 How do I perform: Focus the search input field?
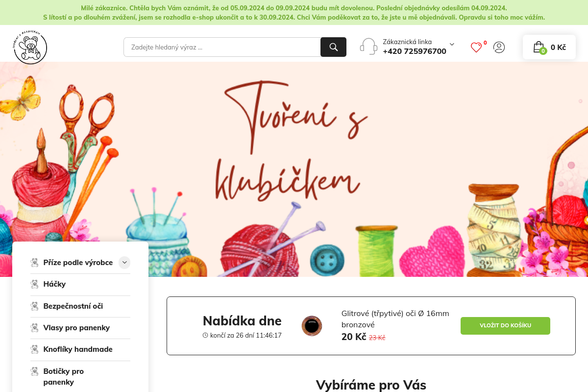(x=222, y=47)
